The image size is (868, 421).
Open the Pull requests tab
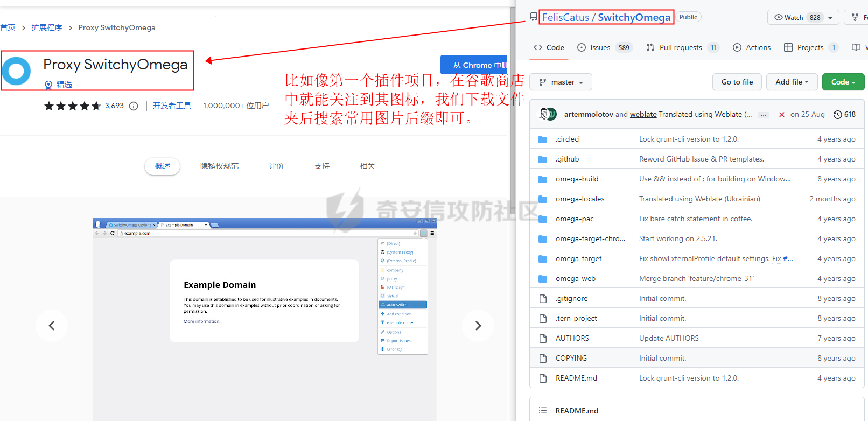coord(682,47)
